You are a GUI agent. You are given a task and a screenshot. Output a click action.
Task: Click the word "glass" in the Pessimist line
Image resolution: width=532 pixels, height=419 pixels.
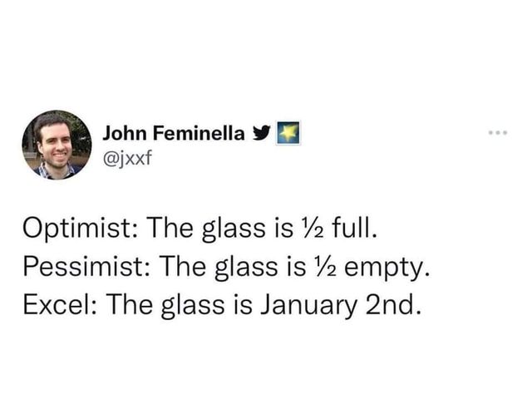pos(247,268)
